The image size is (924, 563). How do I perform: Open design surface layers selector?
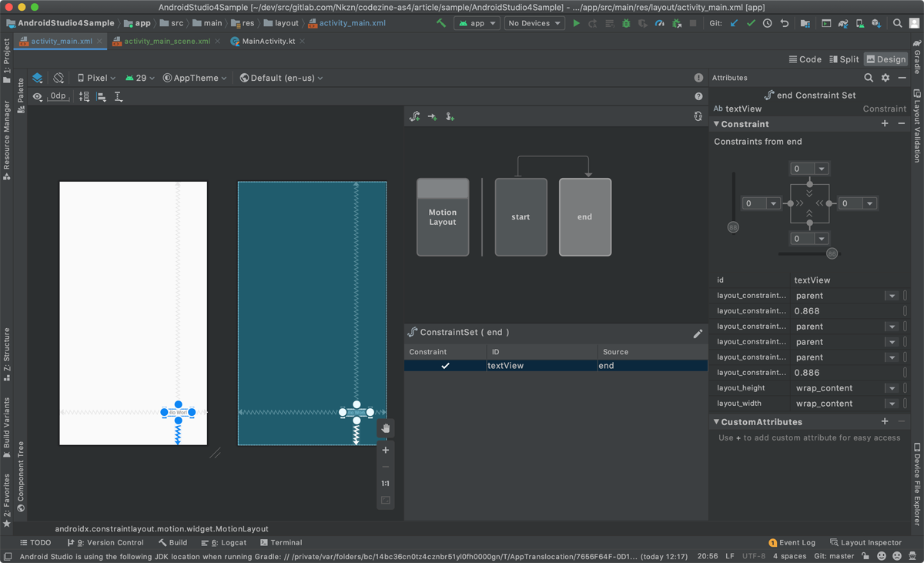(x=37, y=78)
